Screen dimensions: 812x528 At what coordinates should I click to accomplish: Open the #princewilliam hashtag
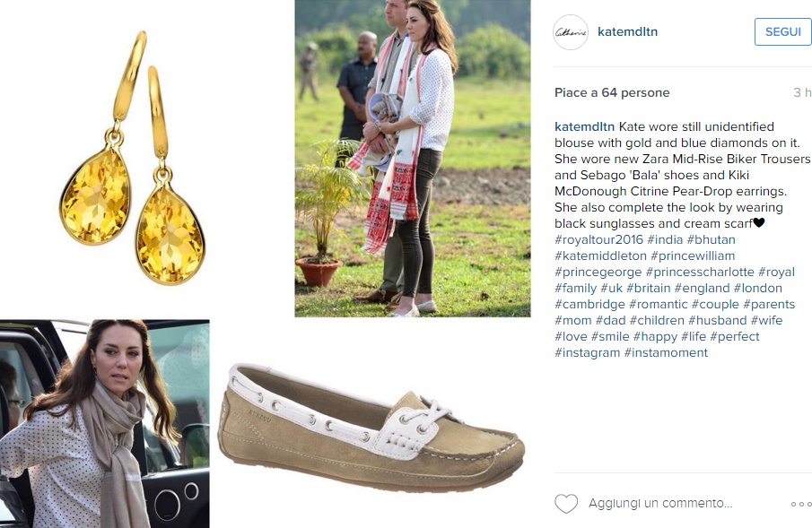[693, 255]
